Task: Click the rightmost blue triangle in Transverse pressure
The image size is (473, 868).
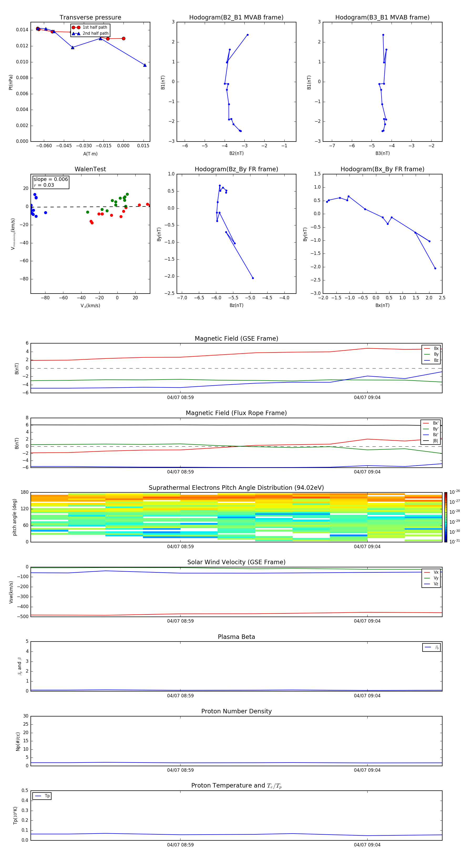Action: pos(145,65)
